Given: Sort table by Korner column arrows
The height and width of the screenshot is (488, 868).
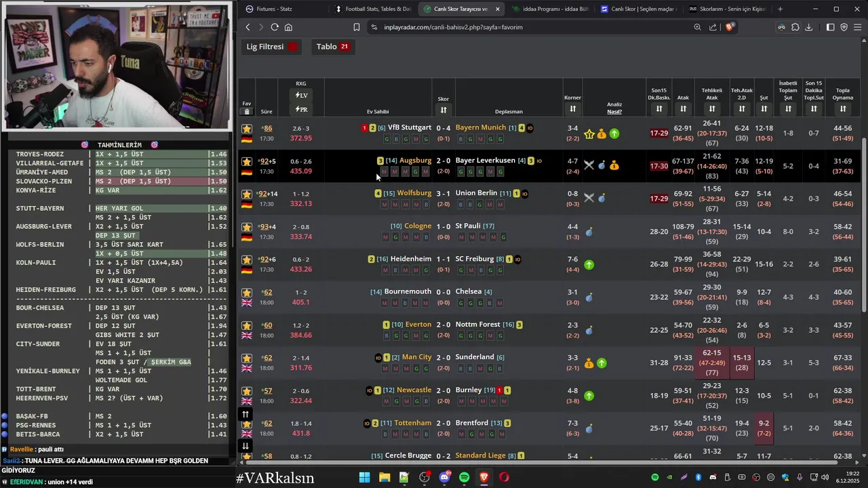Looking at the screenshot, I should [573, 108].
